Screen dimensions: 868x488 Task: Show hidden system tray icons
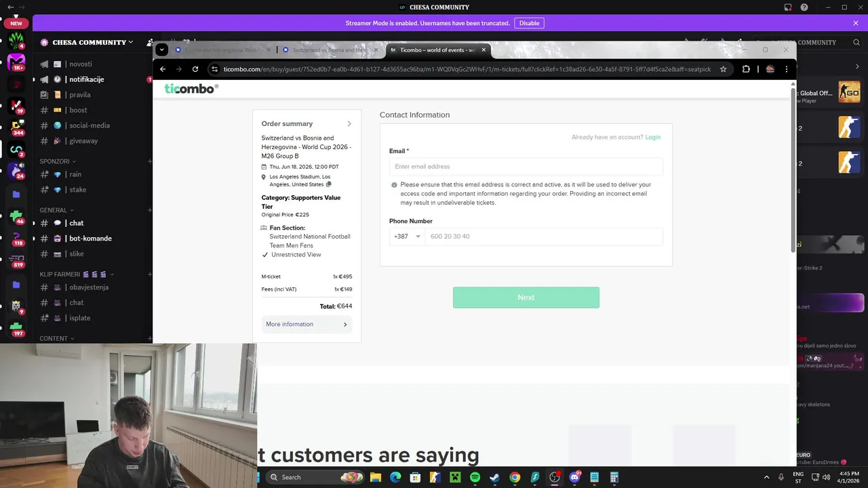coord(767,477)
